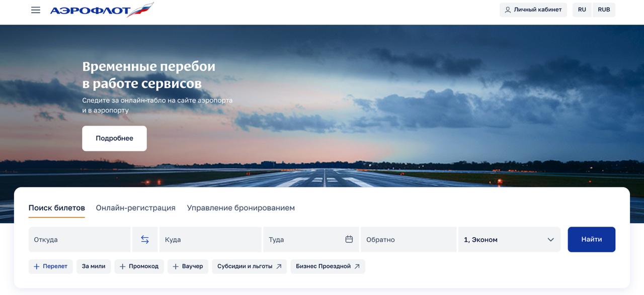644x295 pixels.
Task: Open the calendar icon in Туда field
Action: click(x=349, y=239)
